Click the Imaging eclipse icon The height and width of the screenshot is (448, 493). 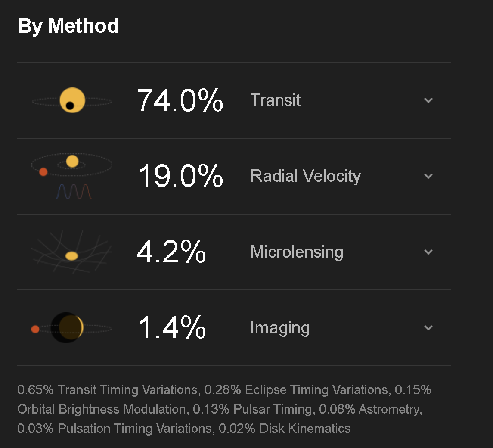pyautogui.click(x=71, y=328)
